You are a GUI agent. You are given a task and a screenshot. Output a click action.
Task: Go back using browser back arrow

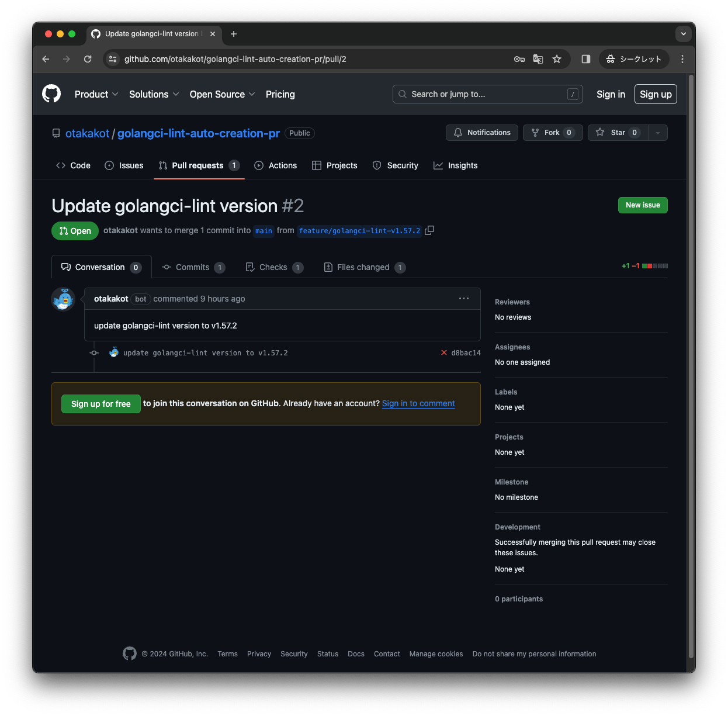[46, 59]
